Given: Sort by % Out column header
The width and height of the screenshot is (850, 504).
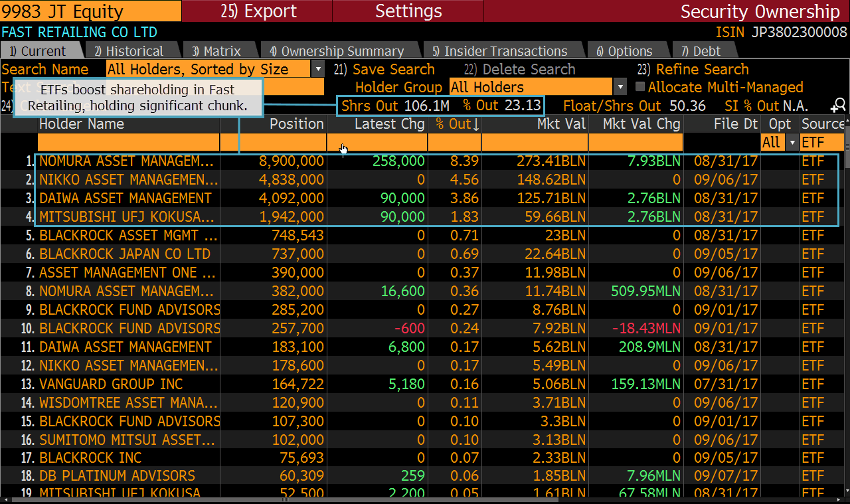Looking at the screenshot, I should [457, 124].
